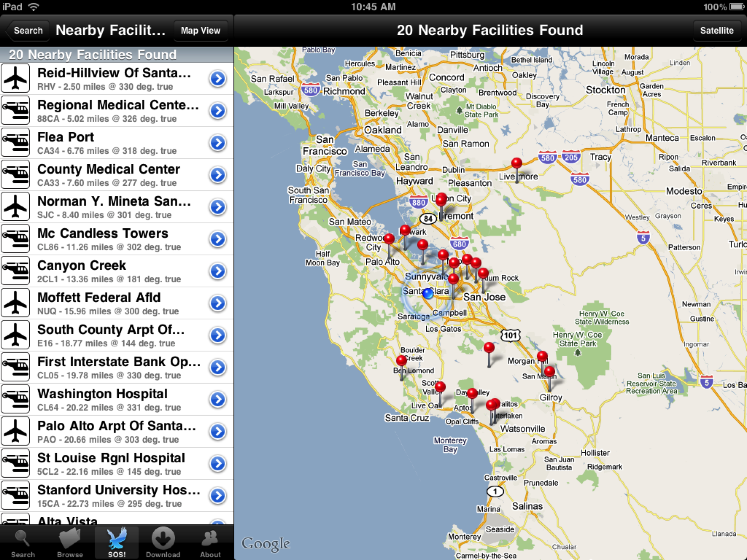Image resolution: width=747 pixels, height=560 pixels.
Task: Select First Interstate Bank Op... row
Action: 117,367
